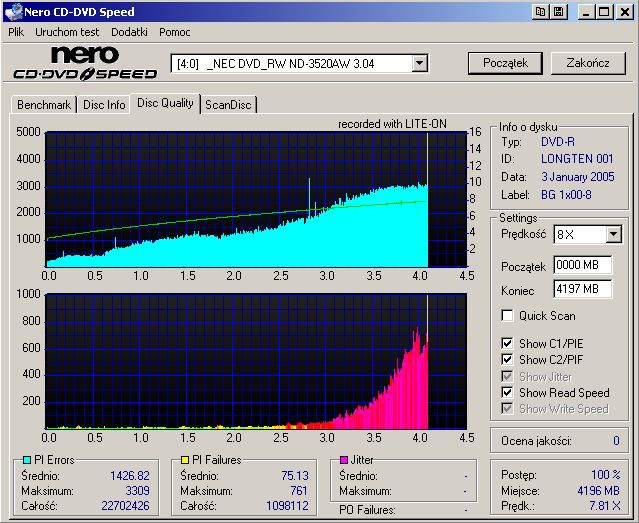Expand the NEC DVD_RW drive selector dropdown

click(x=419, y=64)
